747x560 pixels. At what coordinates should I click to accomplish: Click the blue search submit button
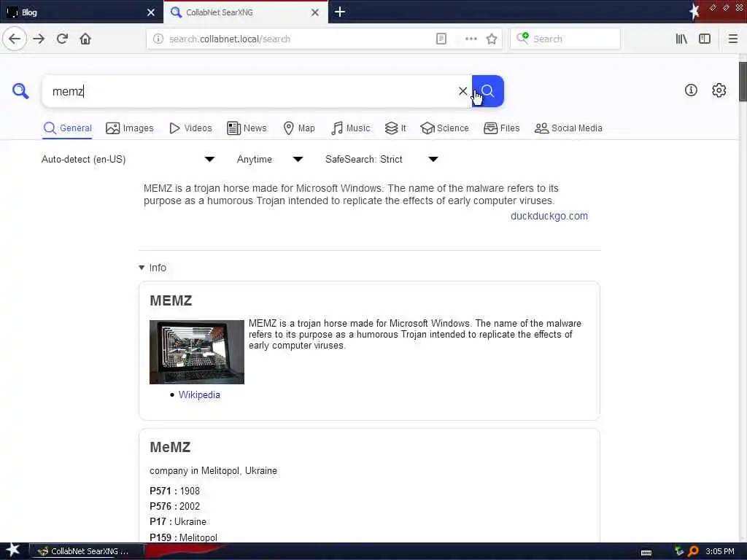tap(488, 91)
